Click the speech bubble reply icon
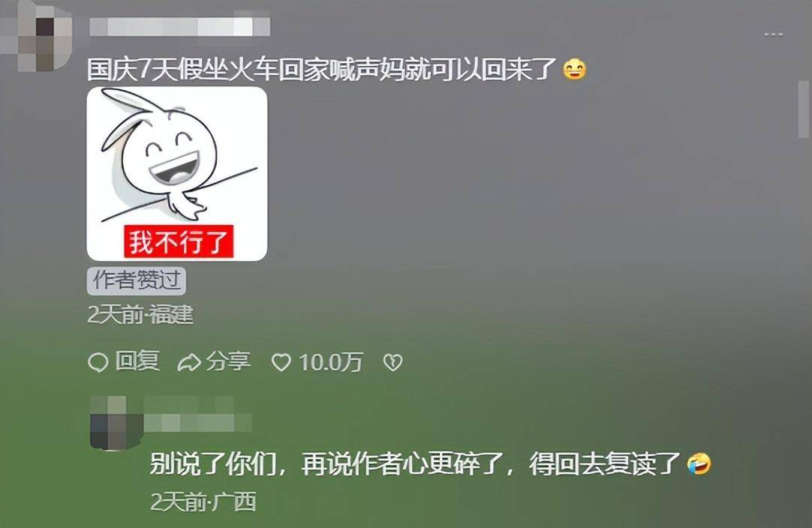The height and width of the screenshot is (528, 812). 98,362
